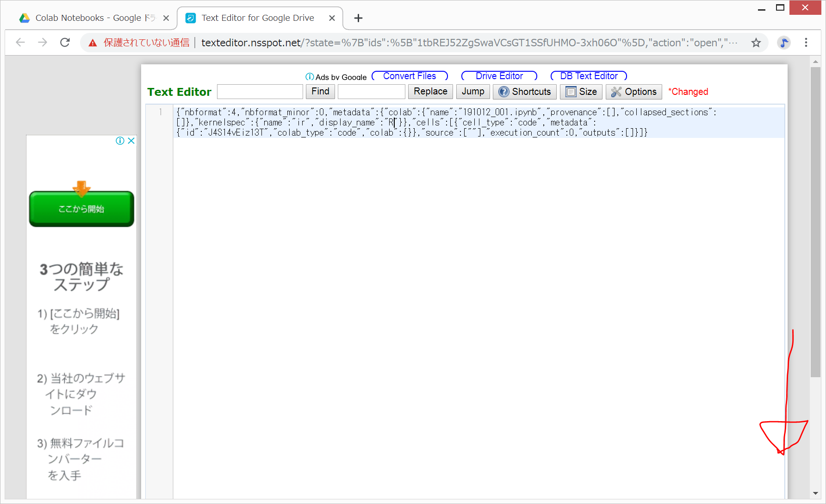Image resolution: width=826 pixels, height=504 pixels.
Task: Go back with the browser back arrow
Action: point(20,43)
